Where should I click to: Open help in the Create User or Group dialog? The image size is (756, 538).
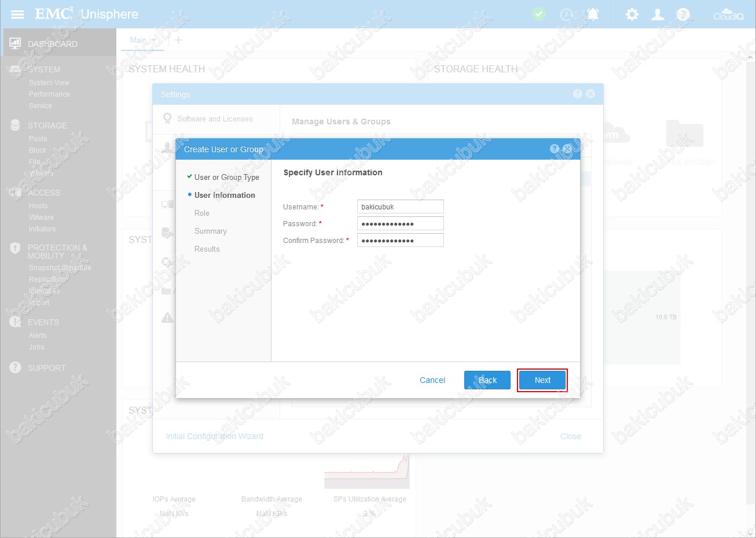[x=554, y=149]
